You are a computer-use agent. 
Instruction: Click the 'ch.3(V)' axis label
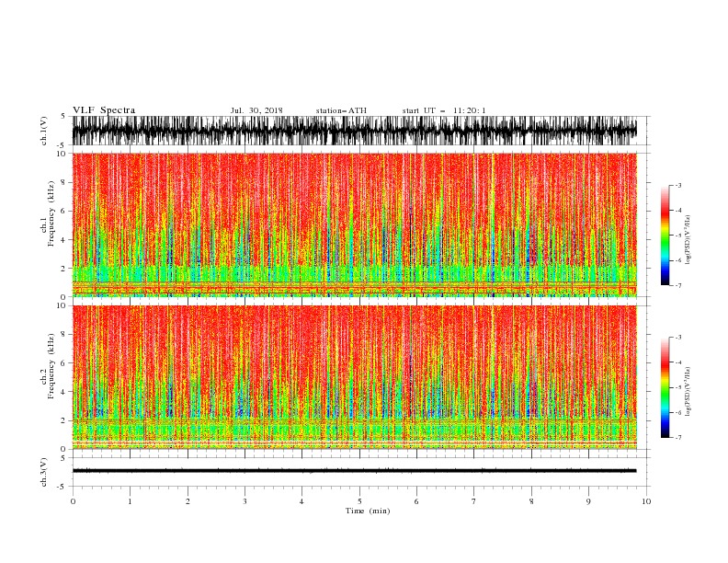(x=44, y=473)
